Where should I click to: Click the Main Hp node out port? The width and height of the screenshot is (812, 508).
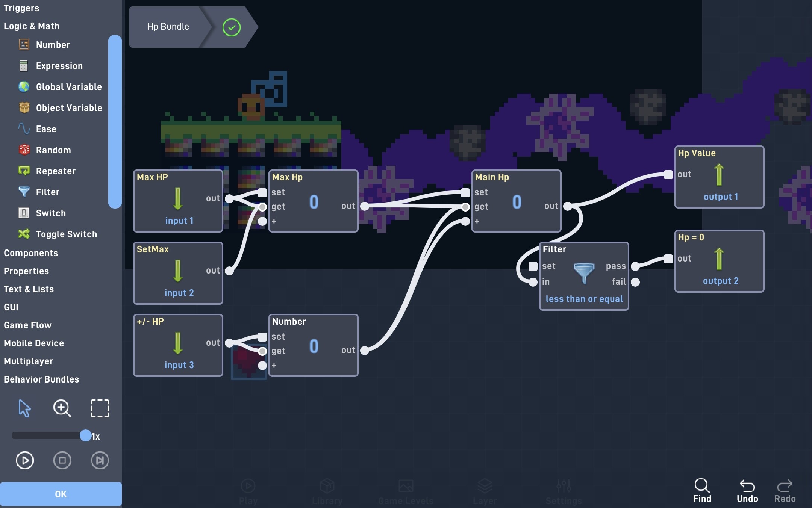[x=568, y=206]
